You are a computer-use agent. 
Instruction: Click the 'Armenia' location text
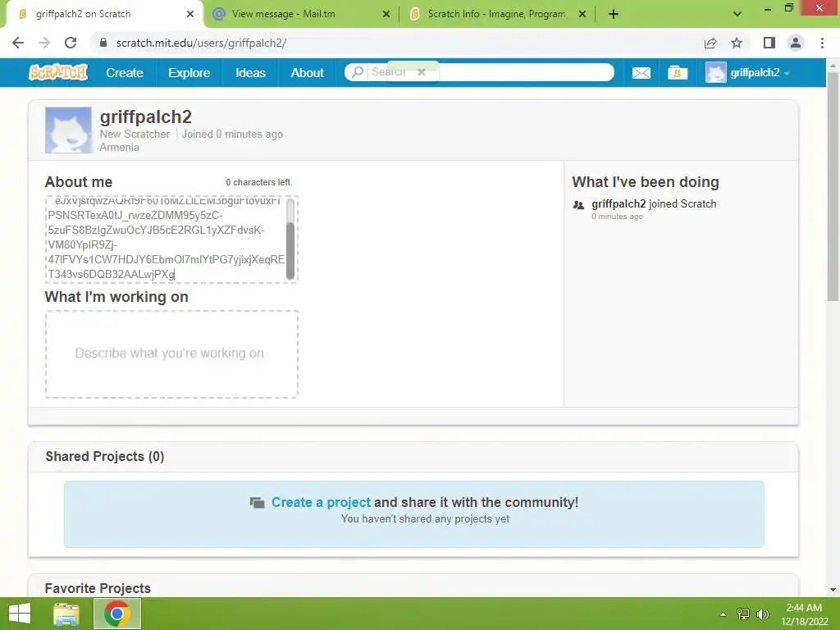click(x=120, y=148)
